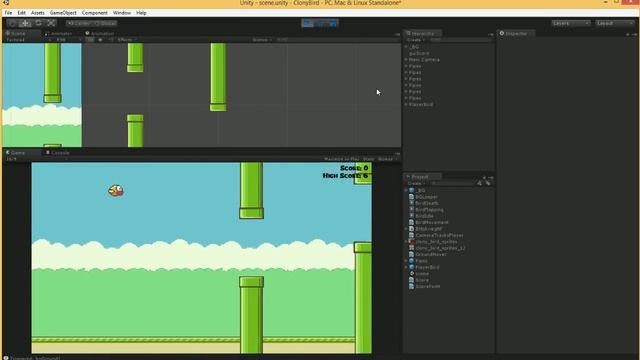Image resolution: width=640 pixels, height=360 pixels.
Task: Toggle the Center pivot mode button
Action: tap(80, 23)
